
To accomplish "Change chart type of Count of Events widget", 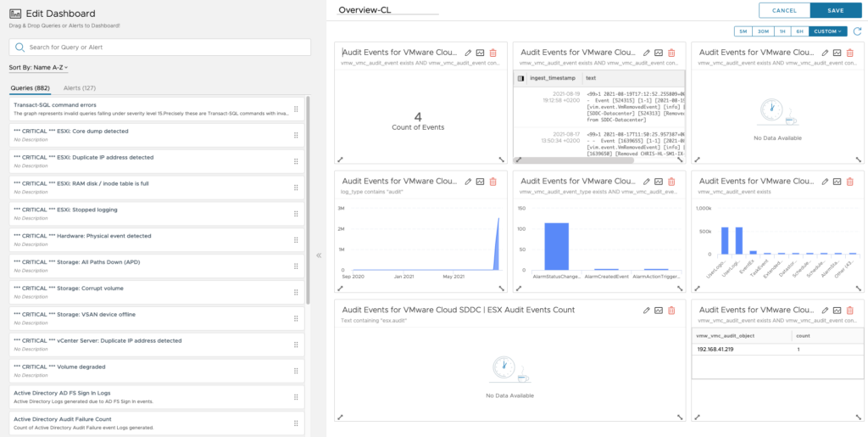I will pos(480,53).
